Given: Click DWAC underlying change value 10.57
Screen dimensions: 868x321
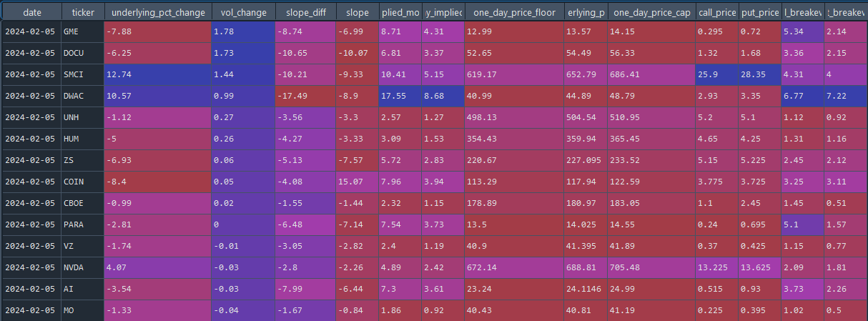Looking at the screenshot, I should 159,97.
